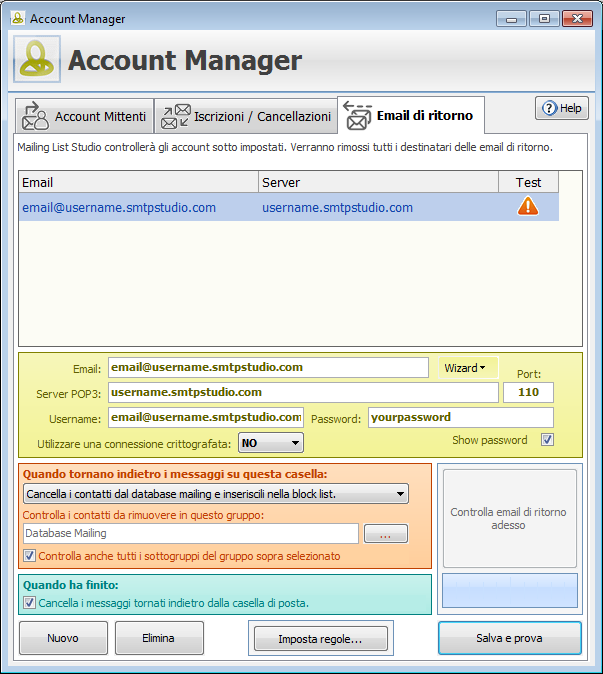This screenshot has width=603, height=674.
Task: Click the Server POP3 input field
Action: (x=302, y=392)
